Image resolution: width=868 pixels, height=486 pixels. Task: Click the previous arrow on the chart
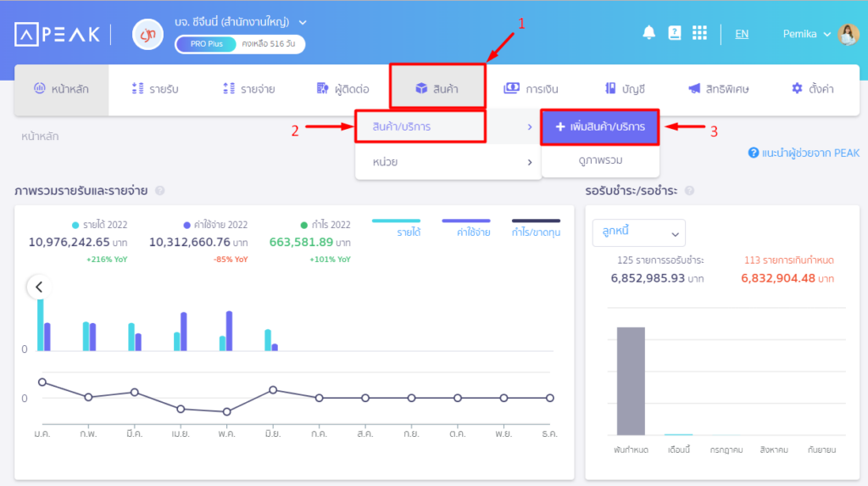coord(39,287)
